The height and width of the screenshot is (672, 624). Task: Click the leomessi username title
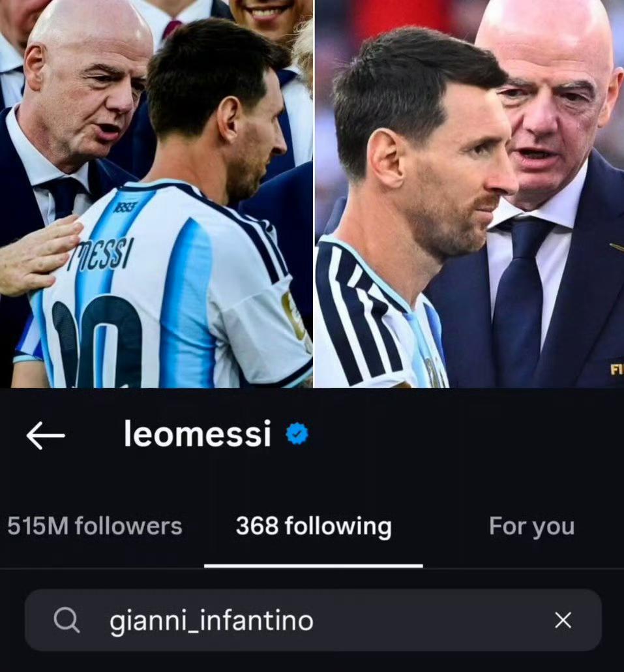coord(198,434)
